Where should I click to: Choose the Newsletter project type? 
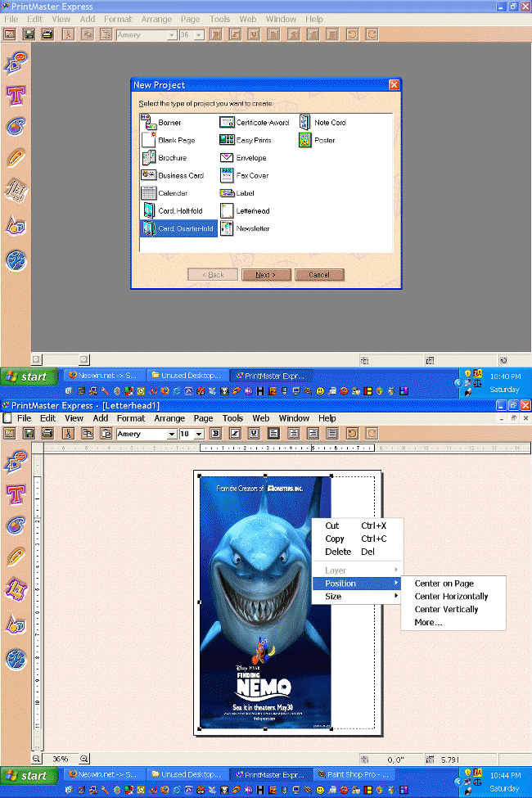pyautogui.click(x=245, y=228)
